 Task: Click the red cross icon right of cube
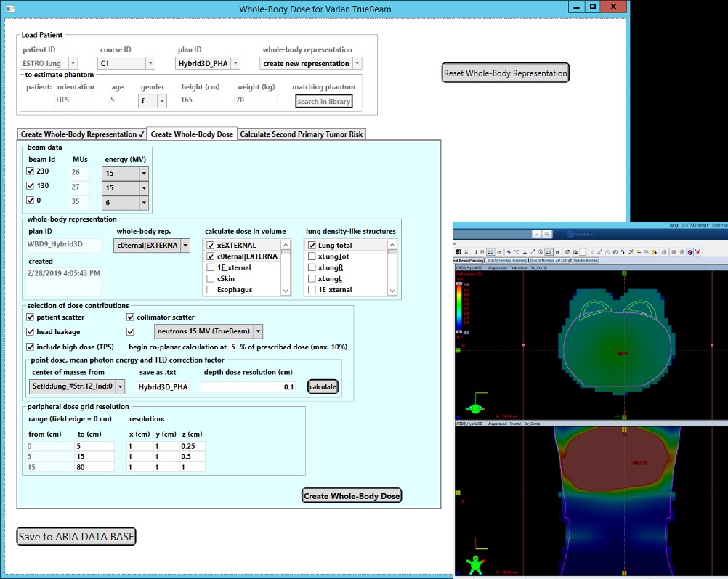pyautogui.click(x=698, y=252)
